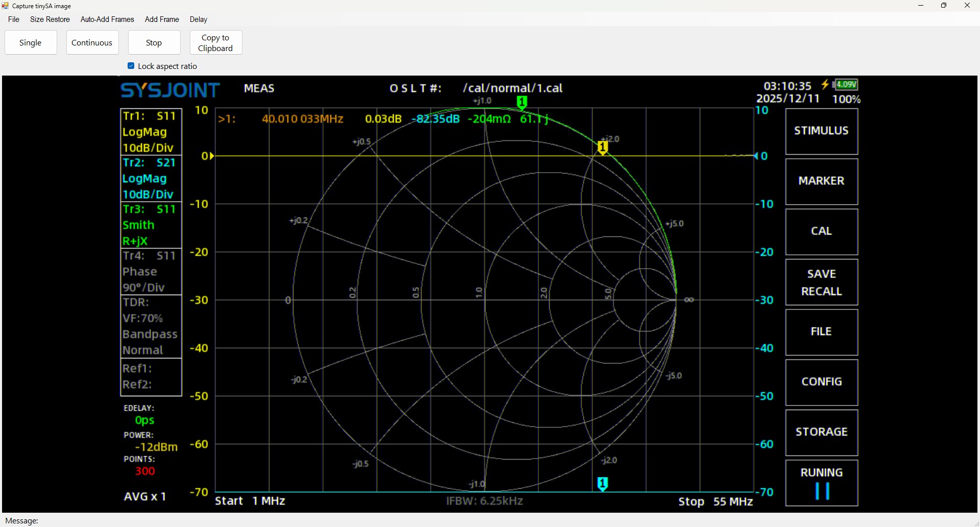
Task: Open the File menu
Action: click(14, 19)
